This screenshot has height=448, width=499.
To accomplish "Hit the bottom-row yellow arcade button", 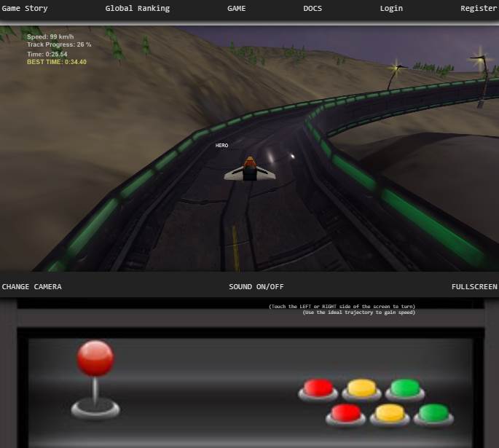I will [x=390, y=414].
